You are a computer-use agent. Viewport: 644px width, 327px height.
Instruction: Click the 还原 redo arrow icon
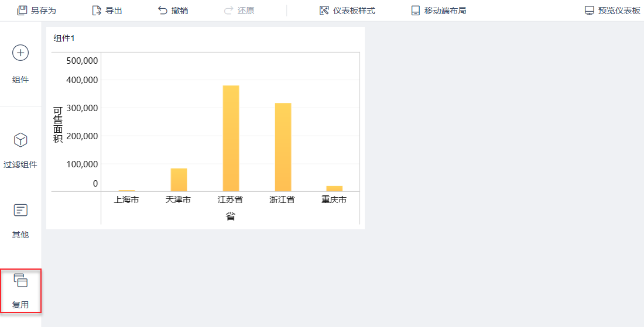click(x=229, y=11)
